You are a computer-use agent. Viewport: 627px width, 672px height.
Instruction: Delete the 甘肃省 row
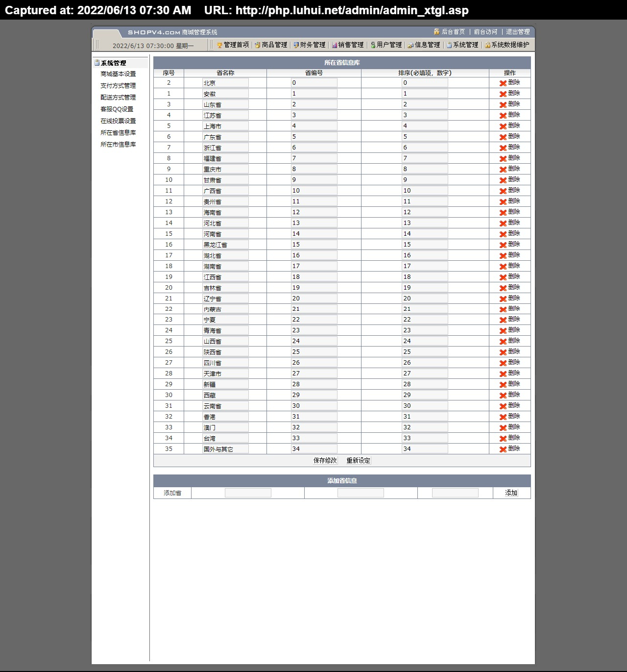pyautogui.click(x=509, y=180)
